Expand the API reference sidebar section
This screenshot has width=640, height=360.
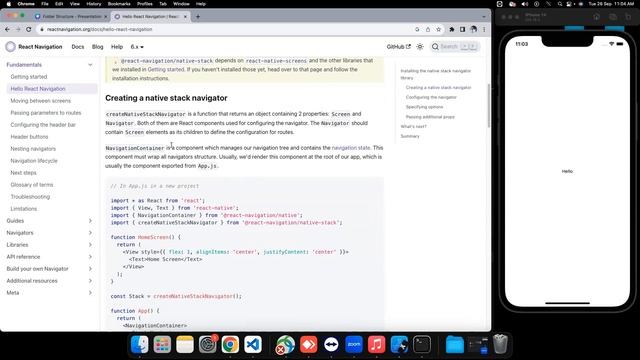tap(90, 257)
